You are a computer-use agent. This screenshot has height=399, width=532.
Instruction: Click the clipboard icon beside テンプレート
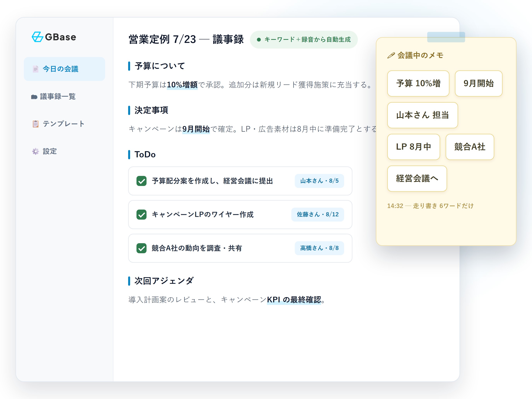[x=36, y=124]
